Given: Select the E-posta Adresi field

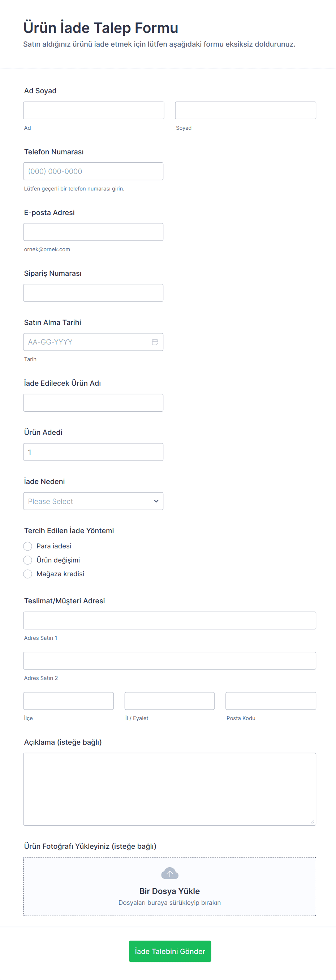Looking at the screenshot, I should pos(93,232).
